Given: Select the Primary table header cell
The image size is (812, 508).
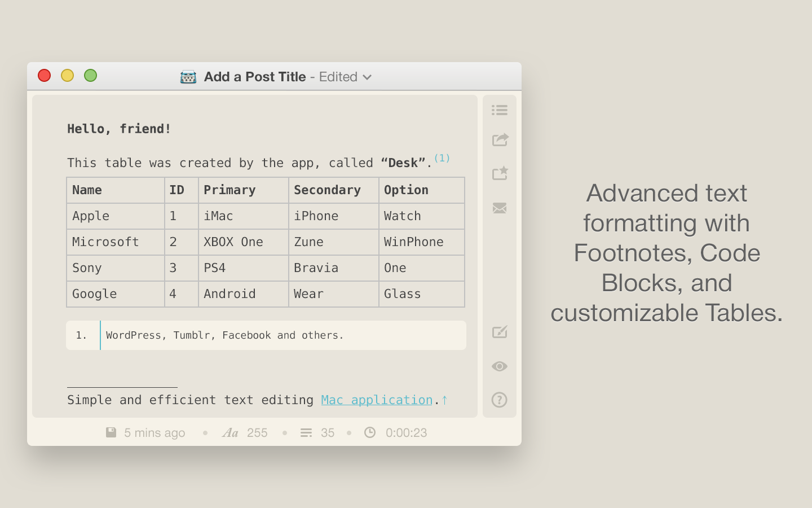Looking at the screenshot, I should pos(244,190).
